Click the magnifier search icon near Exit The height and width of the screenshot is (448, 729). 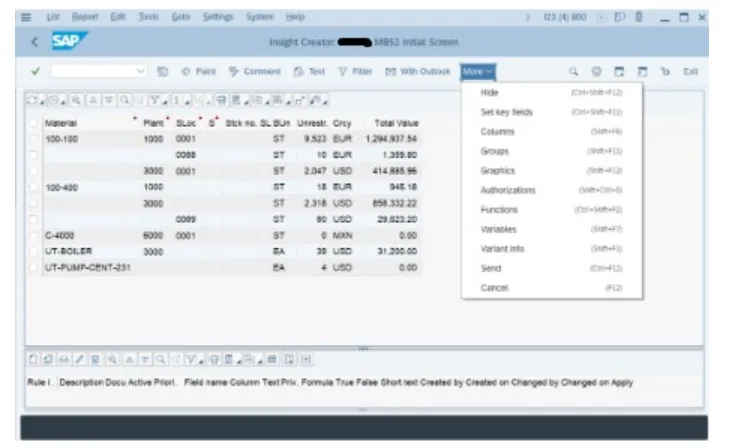[x=574, y=72]
